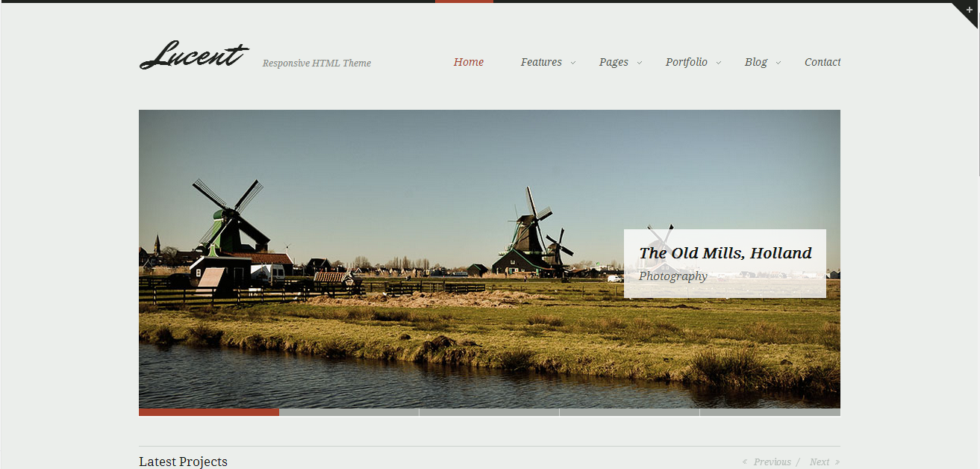
Task: Select the fifth slider segment
Action: pyautogui.click(x=770, y=412)
